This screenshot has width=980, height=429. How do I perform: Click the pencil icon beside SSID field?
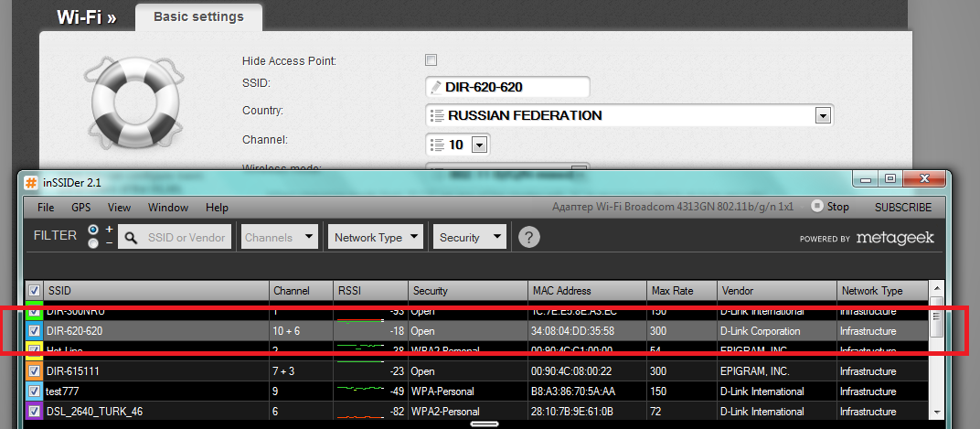pos(434,88)
